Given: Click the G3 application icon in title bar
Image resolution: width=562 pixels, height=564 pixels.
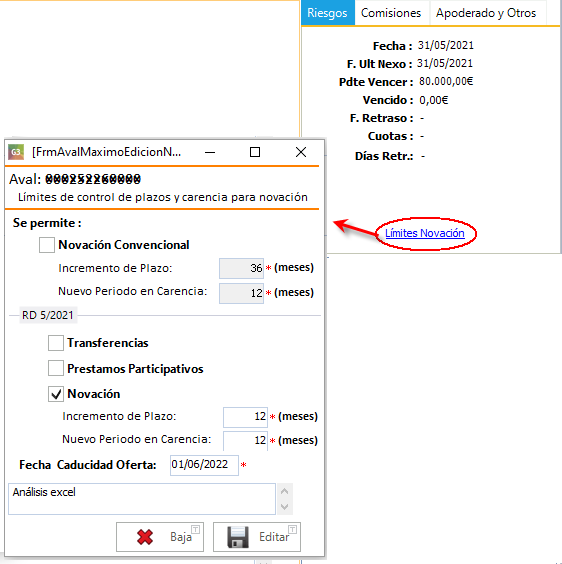Looking at the screenshot, I should [x=16, y=152].
